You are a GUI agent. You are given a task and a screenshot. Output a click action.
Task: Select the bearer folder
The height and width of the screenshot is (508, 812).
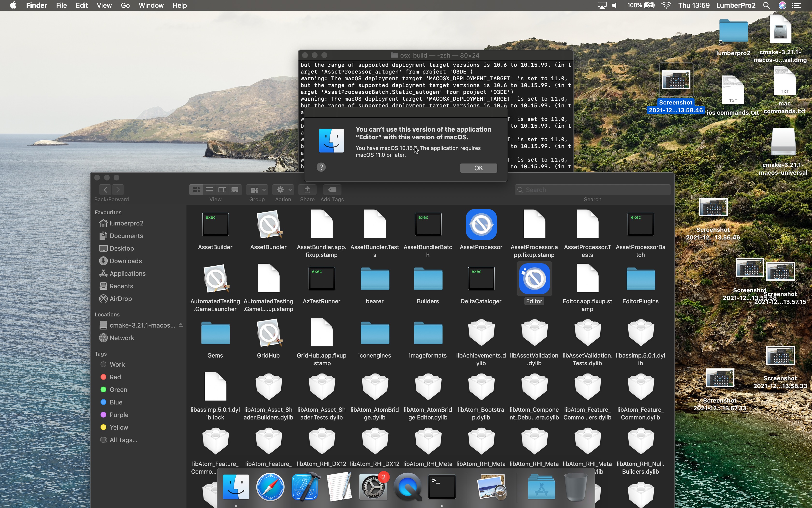[x=375, y=278]
